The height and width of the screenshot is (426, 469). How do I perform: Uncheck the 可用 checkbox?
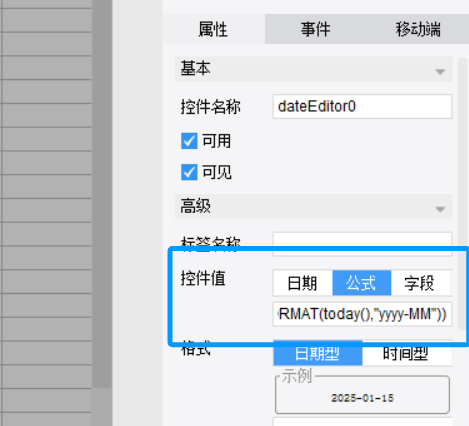point(189,141)
